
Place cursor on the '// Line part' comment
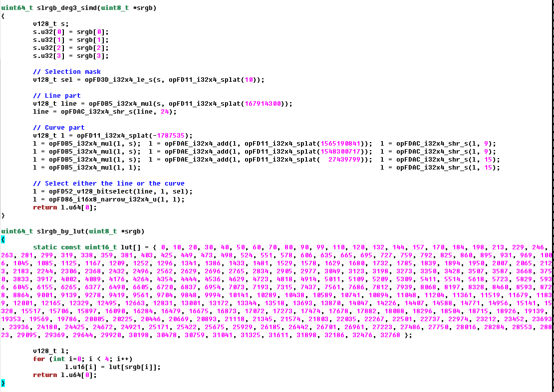(x=57, y=96)
